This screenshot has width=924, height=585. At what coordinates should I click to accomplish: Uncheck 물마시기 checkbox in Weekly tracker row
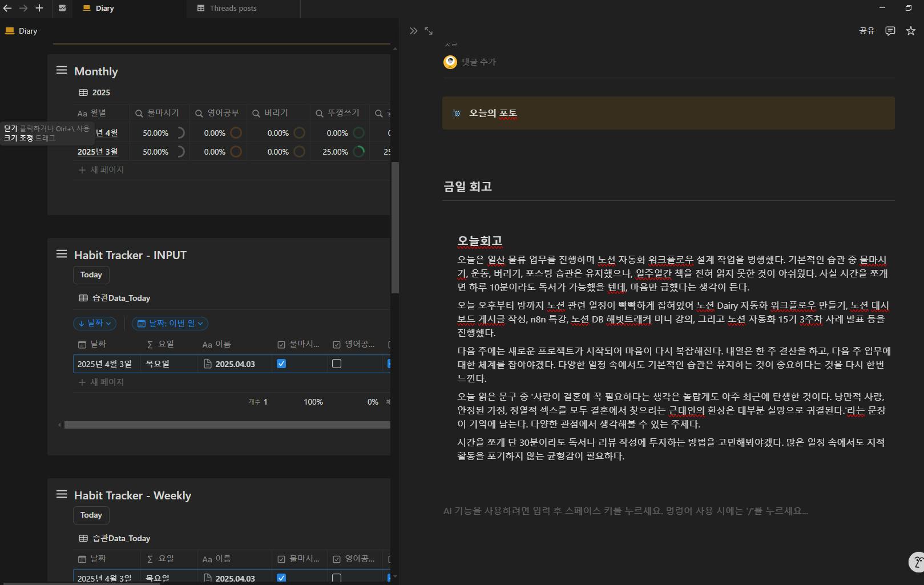tap(281, 578)
